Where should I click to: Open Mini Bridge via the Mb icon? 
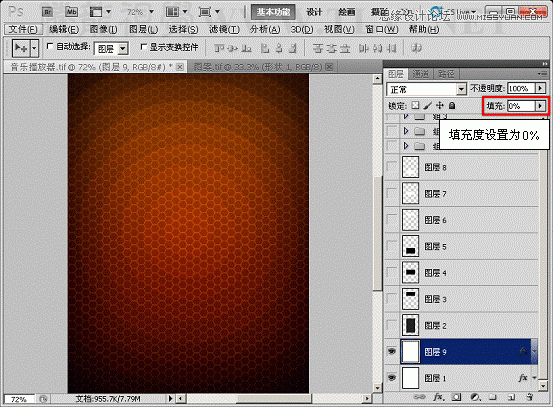(x=72, y=12)
